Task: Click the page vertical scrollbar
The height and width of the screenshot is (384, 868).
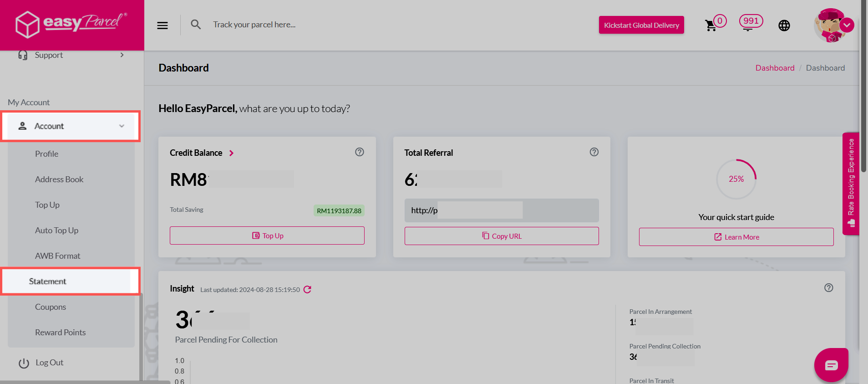Action: [x=863, y=87]
